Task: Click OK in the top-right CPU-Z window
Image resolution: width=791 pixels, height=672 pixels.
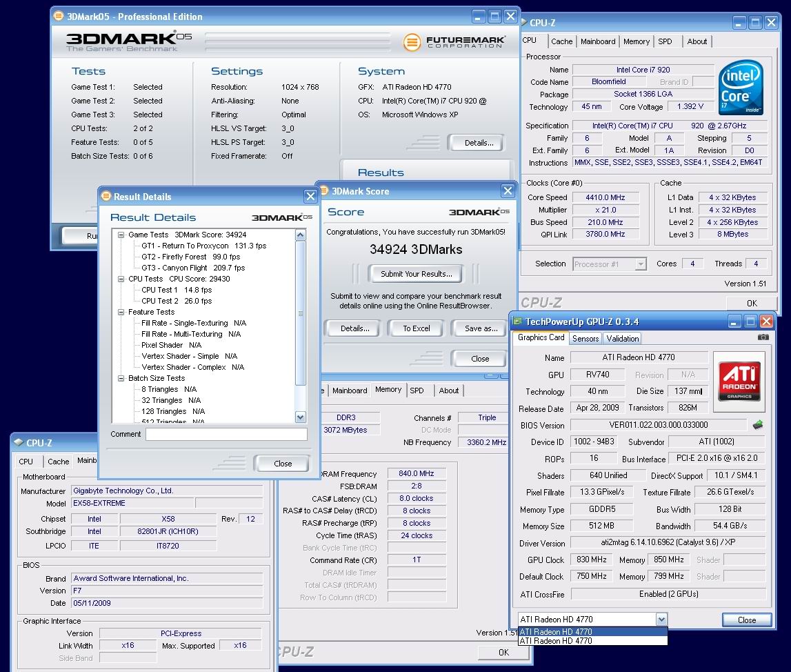Action: pos(752,303)
